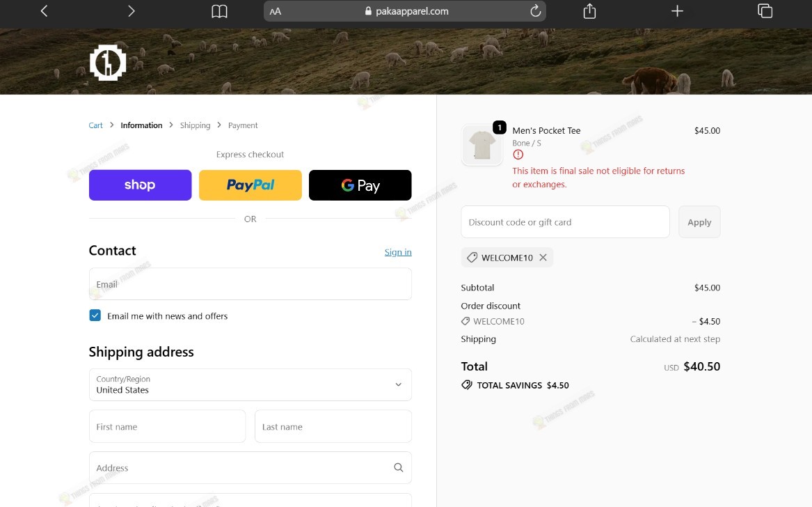Remove the WELCOME10 discount tag
The height and width of the screenshot is (507, 812).
pyautogui.click(x=543, y=258)
